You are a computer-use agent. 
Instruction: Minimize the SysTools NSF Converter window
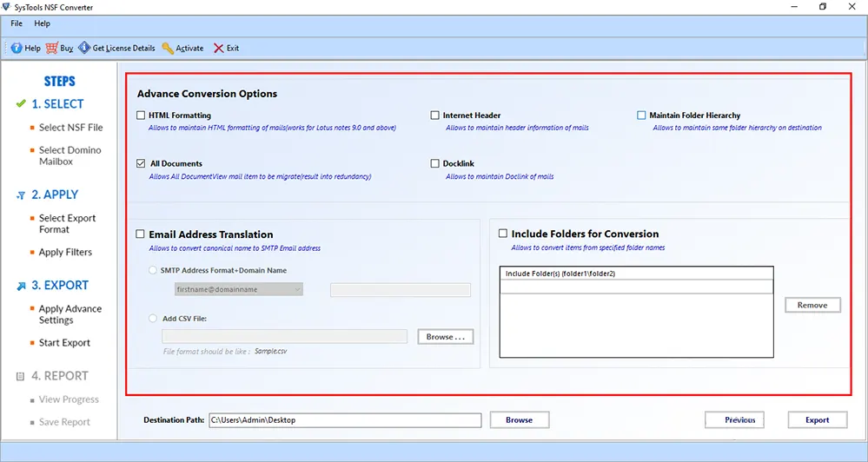pyautogui.click(x=795, y=7)
